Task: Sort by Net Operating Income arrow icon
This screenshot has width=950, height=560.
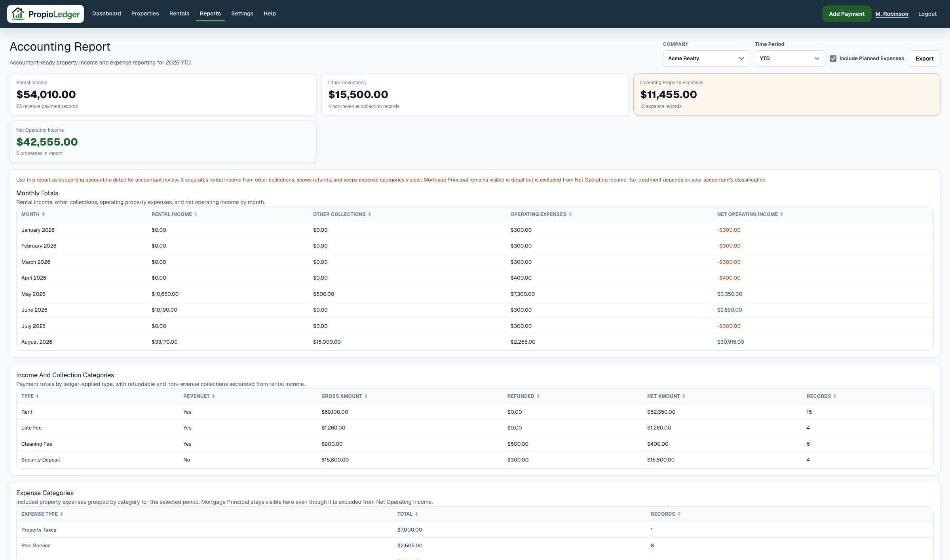Action: [782, 214]
